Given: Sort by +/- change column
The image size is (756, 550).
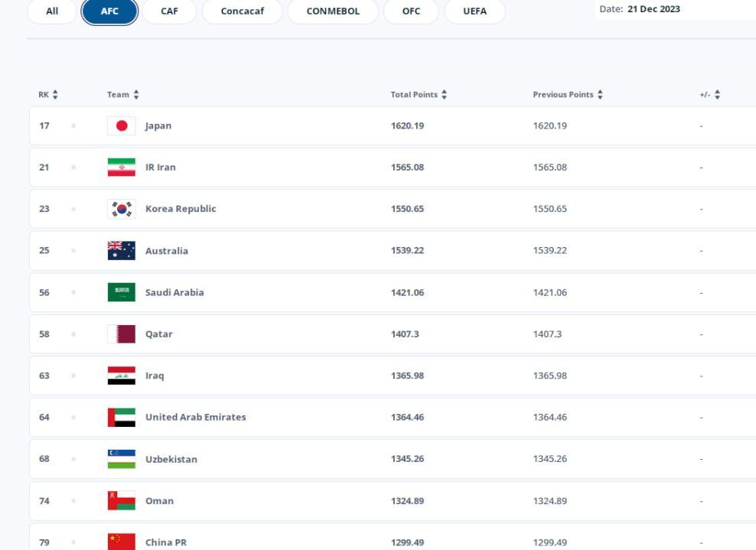Looking at the screenshot, I should point(718,94).
